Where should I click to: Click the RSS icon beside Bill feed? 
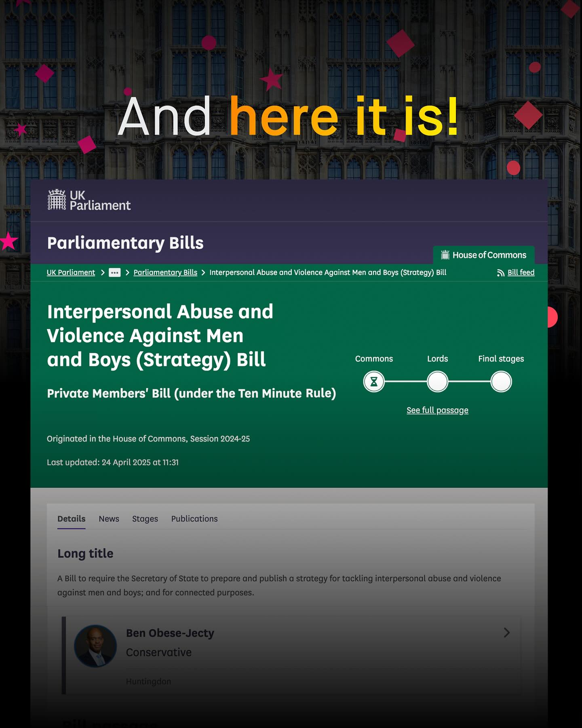tap(500, 273)
